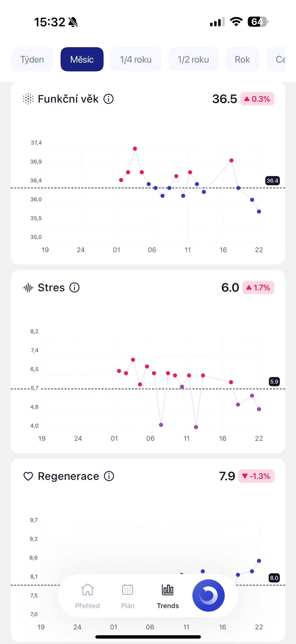The height and width of the screenshot is (644, 296).
Task: Switch to the Týden time range
Action: pyautogui.click(x=32, y=59)
